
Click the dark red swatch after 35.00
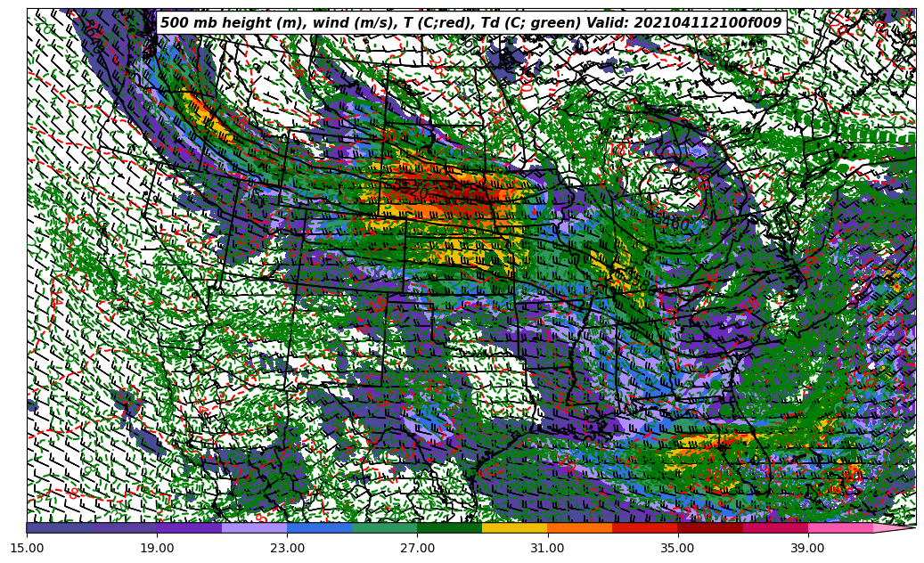[709, 527]
